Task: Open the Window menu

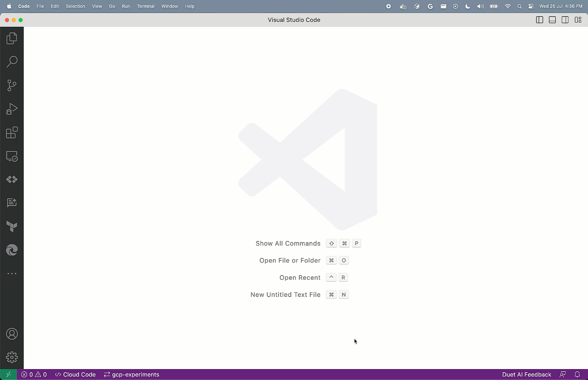Action: 170,6
